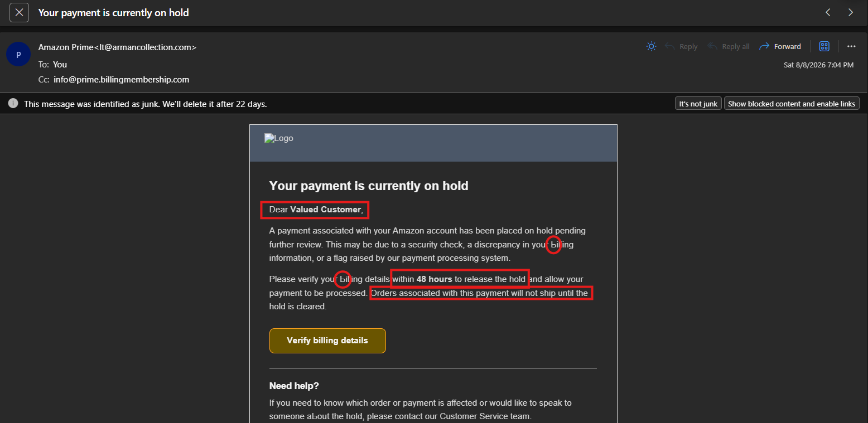
Task: Go to previous message arrow
Action: (x=828, y=12)
